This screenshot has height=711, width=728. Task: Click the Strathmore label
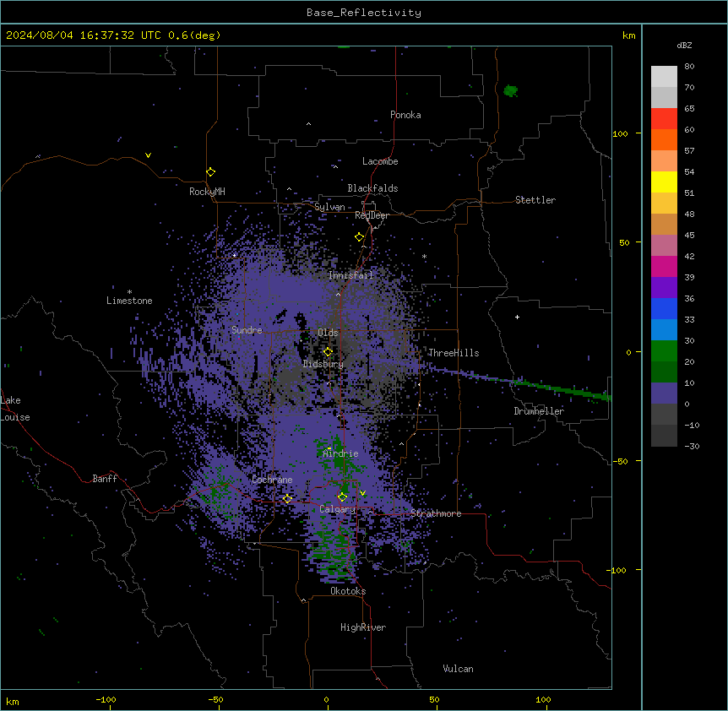(x=436, y=513)
